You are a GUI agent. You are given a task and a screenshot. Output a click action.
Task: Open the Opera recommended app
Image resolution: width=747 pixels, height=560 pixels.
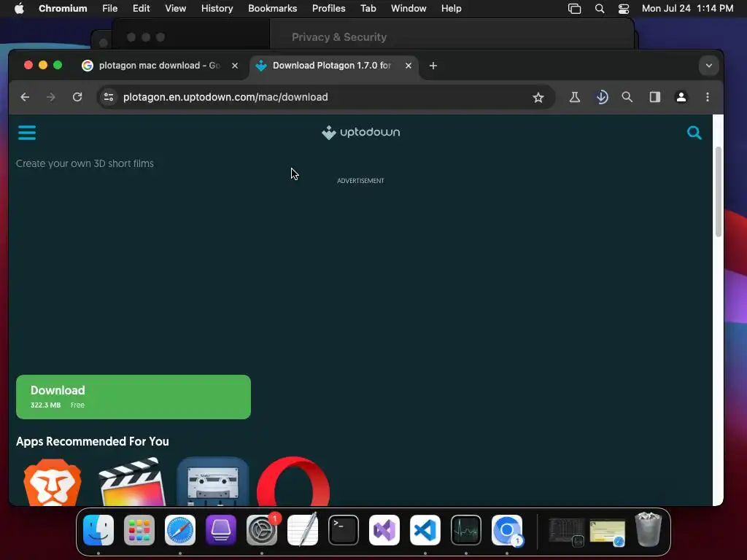[x=293, y=481]
